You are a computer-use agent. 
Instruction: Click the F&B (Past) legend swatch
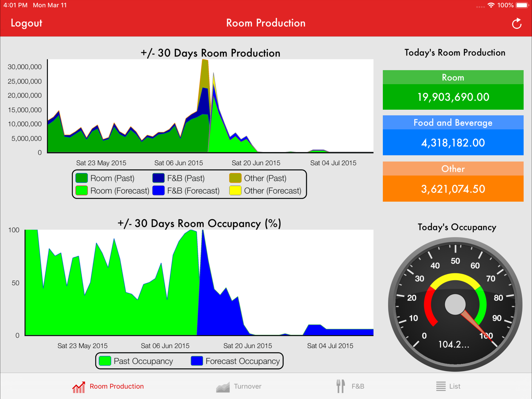(158, 178)
